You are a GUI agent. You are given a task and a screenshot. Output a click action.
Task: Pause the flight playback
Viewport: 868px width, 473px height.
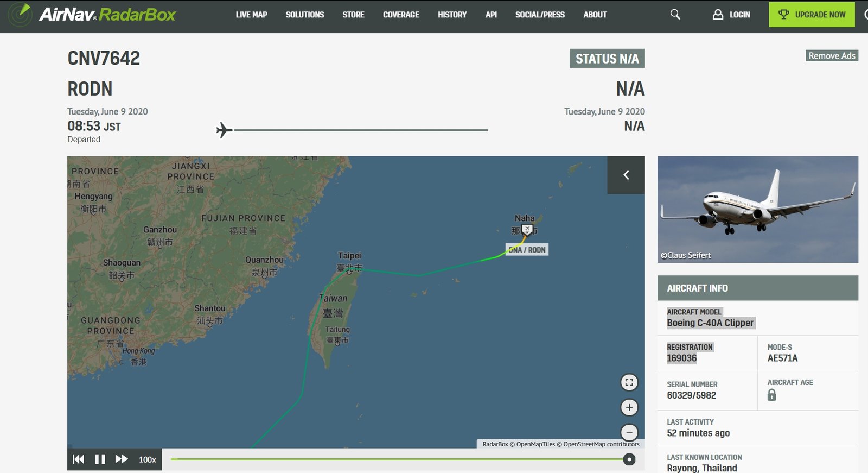click(x=100, y=459)
